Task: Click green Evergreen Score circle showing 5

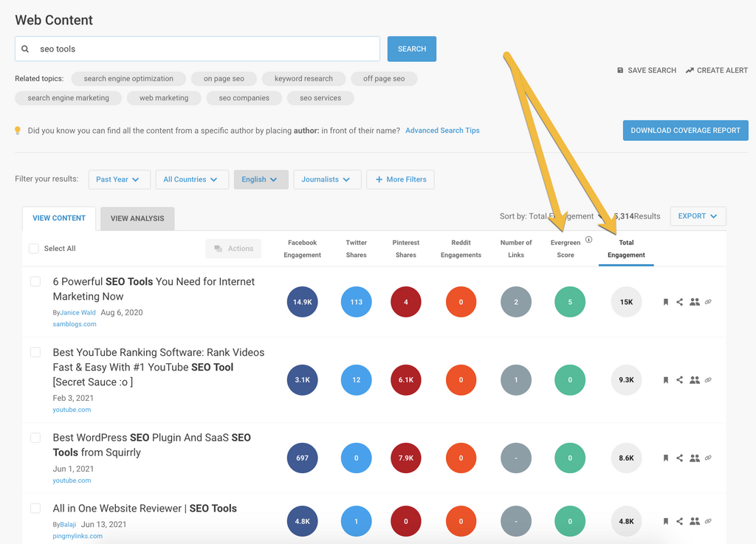Action: click(x=569, y=302)
